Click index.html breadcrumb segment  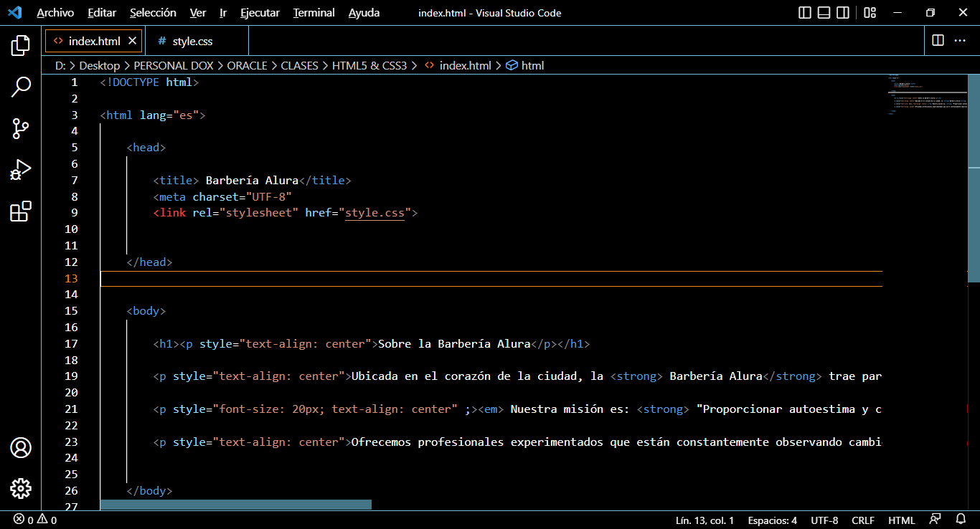(x=458, y=65)
